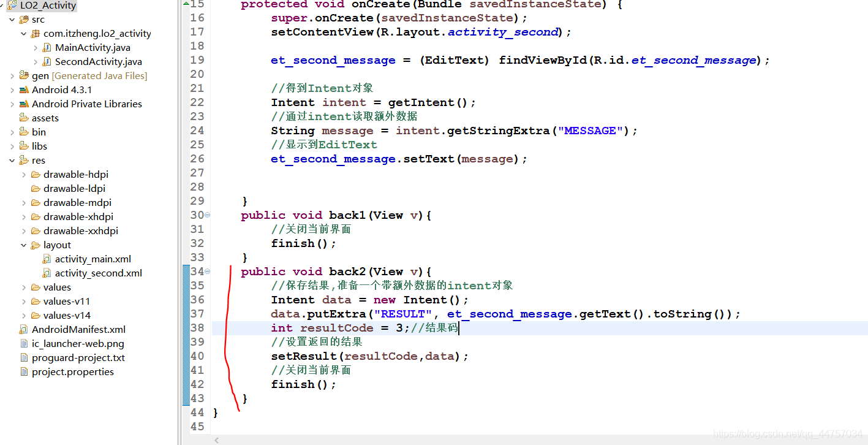Click the horizontal scrollbar left arrow
Image resolution: width=868 pixels, height=445 pixels.
tap(216, 440)
